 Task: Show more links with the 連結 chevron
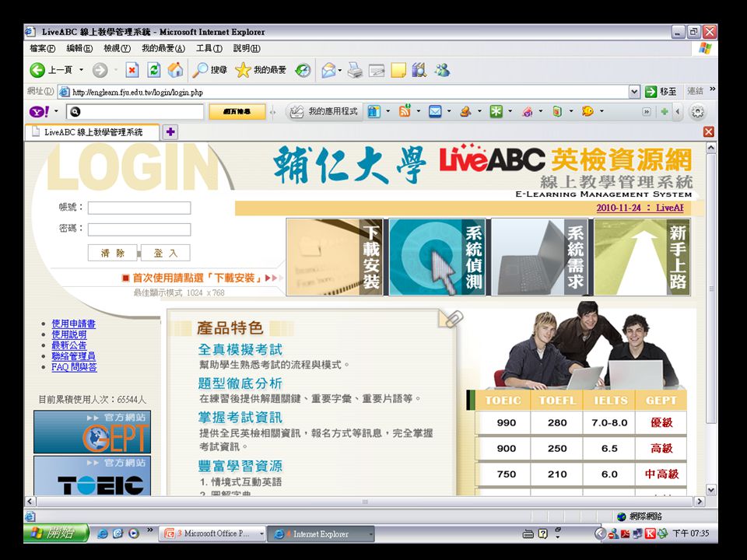[x=712, y=89]
